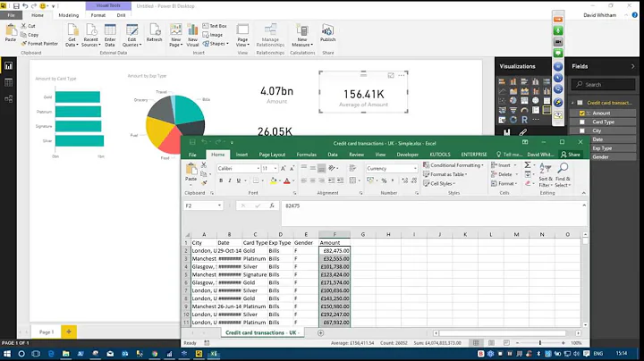Open the Excel Page Layout tab

[272, 155]
